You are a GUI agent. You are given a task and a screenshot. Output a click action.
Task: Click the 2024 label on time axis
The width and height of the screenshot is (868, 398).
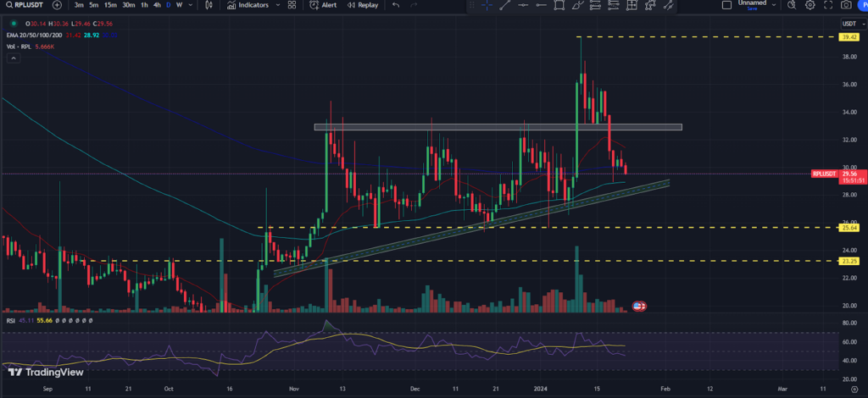(539, 390)
